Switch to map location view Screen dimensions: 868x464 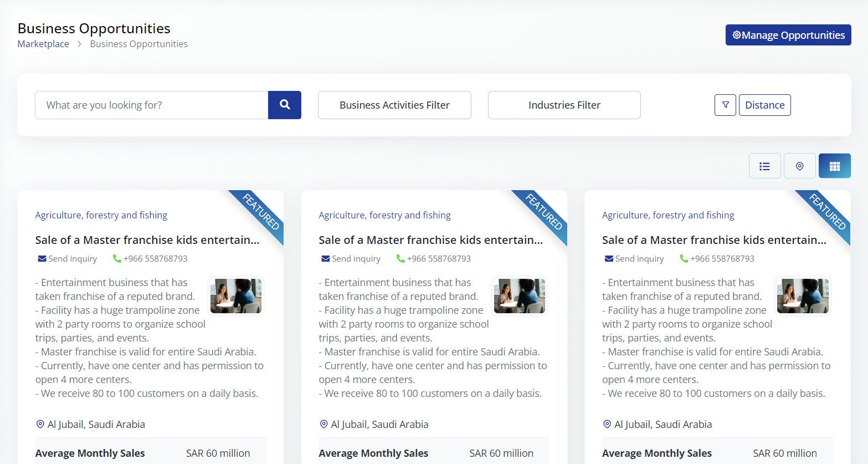pos(799,166)
